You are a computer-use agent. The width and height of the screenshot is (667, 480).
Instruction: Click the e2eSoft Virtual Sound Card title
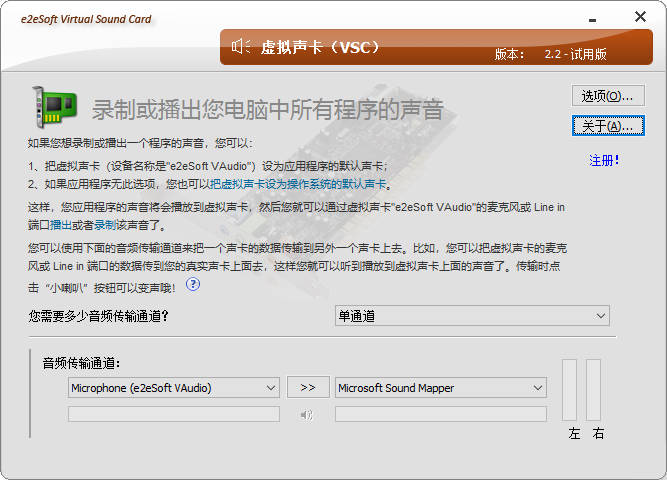(x=86, y=20)
